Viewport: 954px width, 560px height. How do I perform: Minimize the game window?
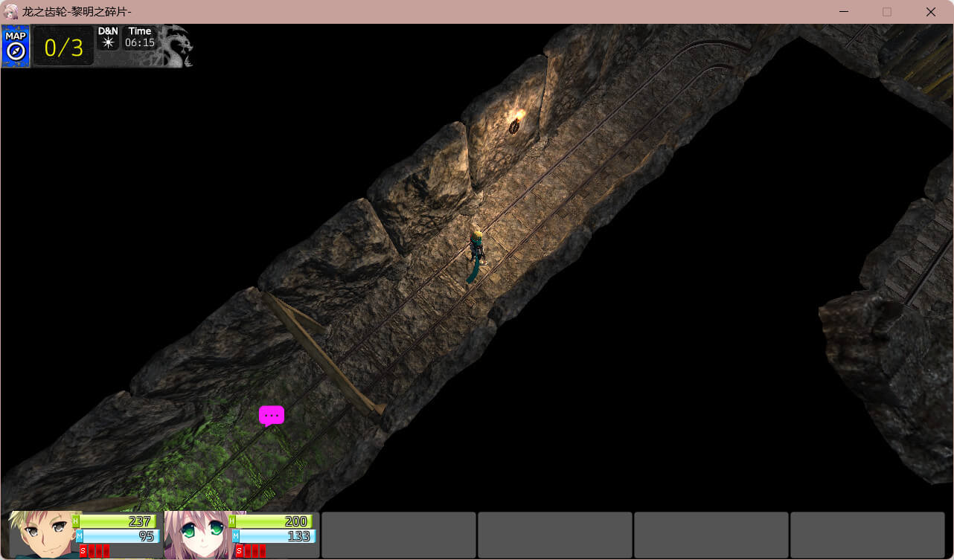coord(844,12)
